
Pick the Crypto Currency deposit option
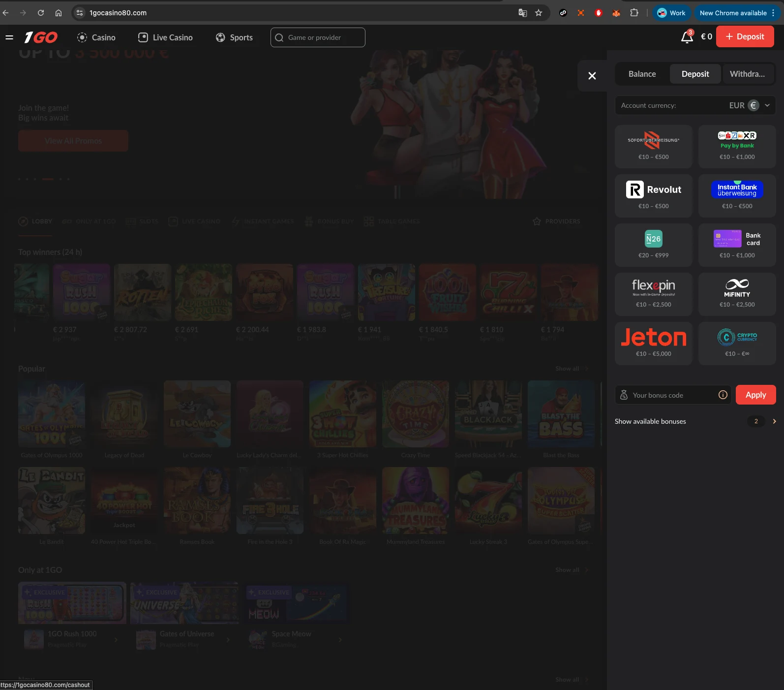click(x=737, y=344)
